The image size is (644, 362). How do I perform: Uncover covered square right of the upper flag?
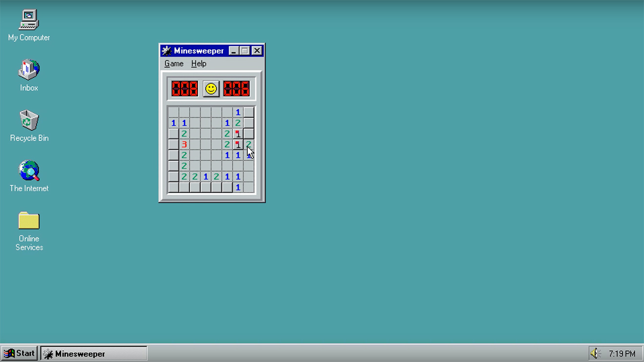pos(249,133)
